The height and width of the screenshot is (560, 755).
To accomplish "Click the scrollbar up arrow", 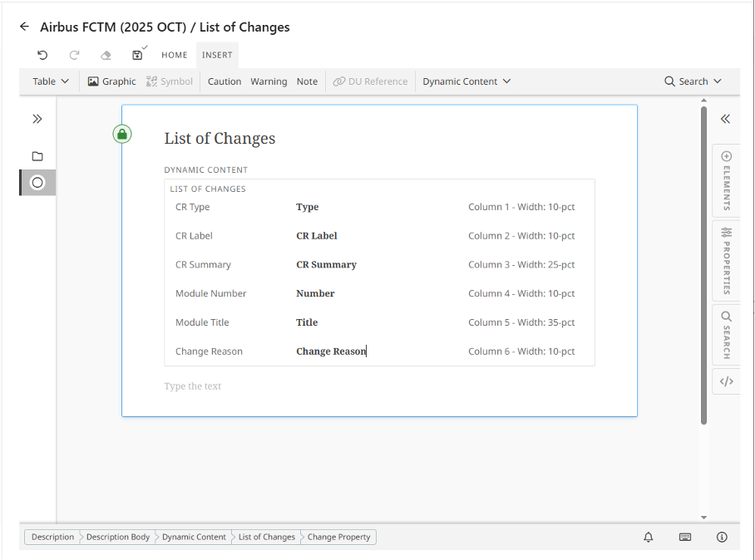I will coord(703,101).
